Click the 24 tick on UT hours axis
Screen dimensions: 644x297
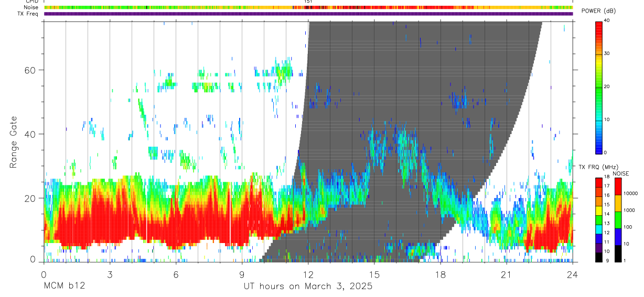(x=573, y=274)
